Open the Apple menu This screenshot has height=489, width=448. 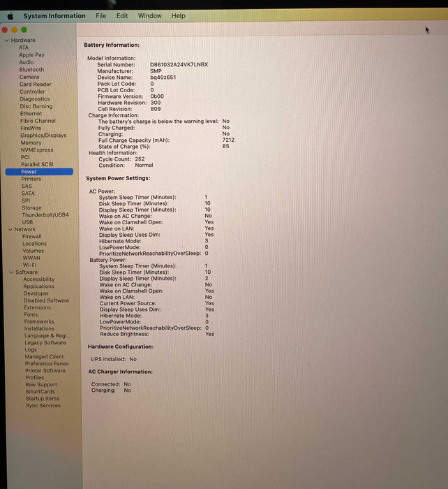(x=10, y=16)
